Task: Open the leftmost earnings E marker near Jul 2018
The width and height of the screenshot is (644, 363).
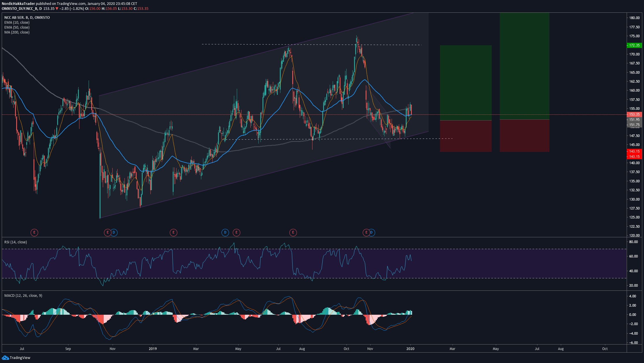Action: [34, 232]
